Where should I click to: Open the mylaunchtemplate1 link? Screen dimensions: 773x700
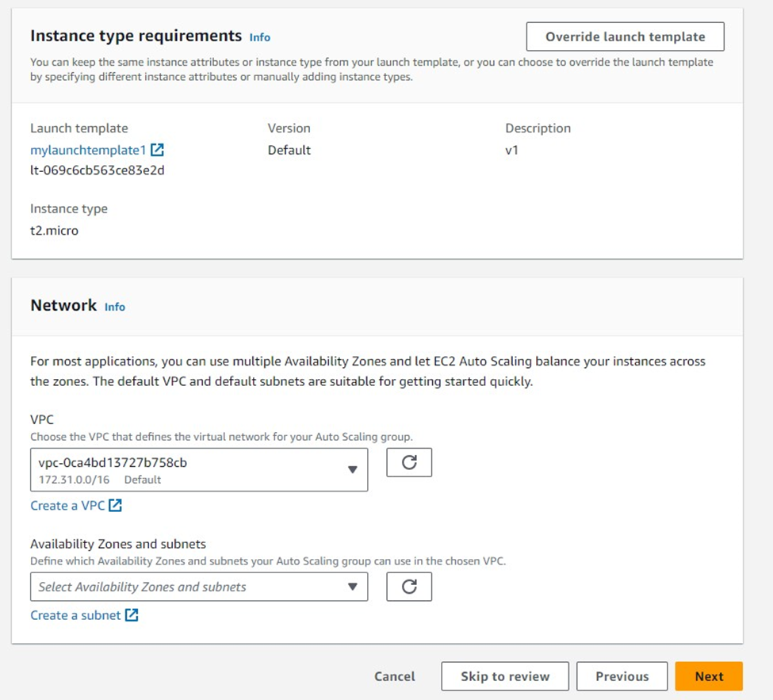click(88, 150)
